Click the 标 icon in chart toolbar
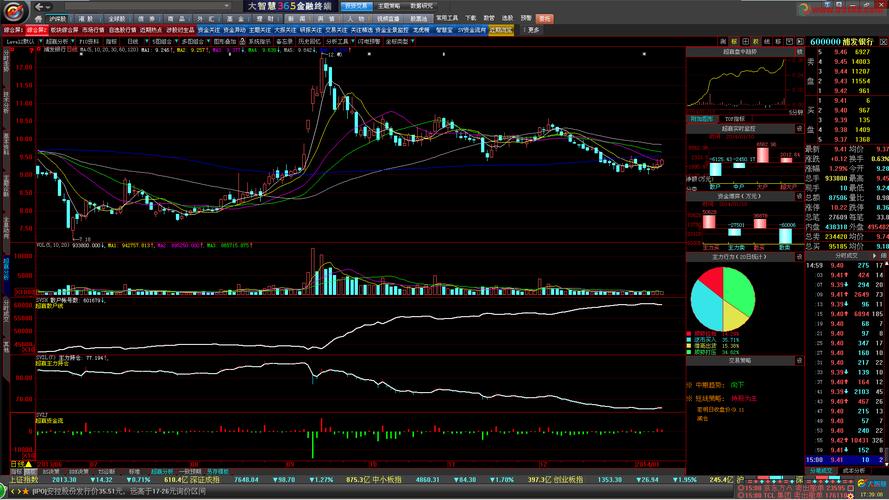Screen dimensions: 889x500 tap(734, 41)
